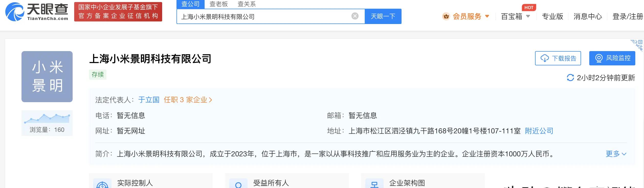This screenshot has width=644, height=188.
Task: Select the company title 上海小米景明科技有限公司
Action: pos(150,59)
